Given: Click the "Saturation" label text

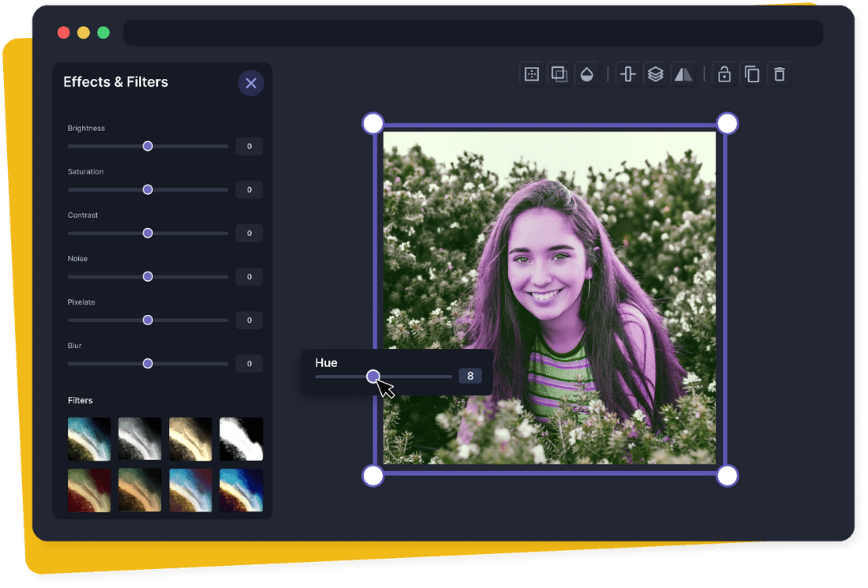Looking at the screenshot, I should click(x=86, y=171).
